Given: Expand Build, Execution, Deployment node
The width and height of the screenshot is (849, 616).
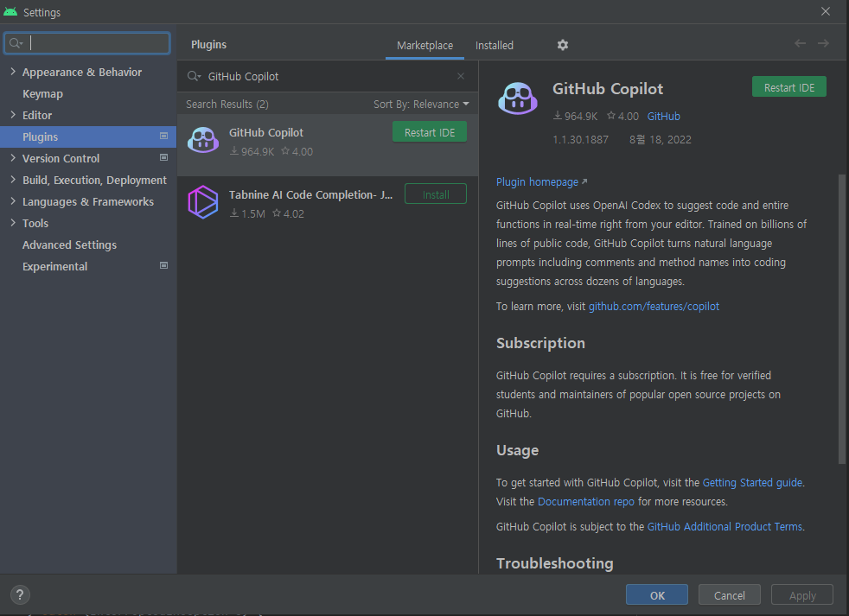Looking at the screenshot, I should click(13, 180).
